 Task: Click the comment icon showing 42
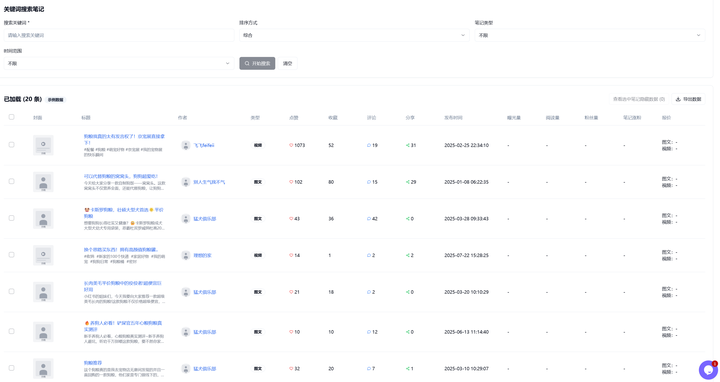pos(369,219)
